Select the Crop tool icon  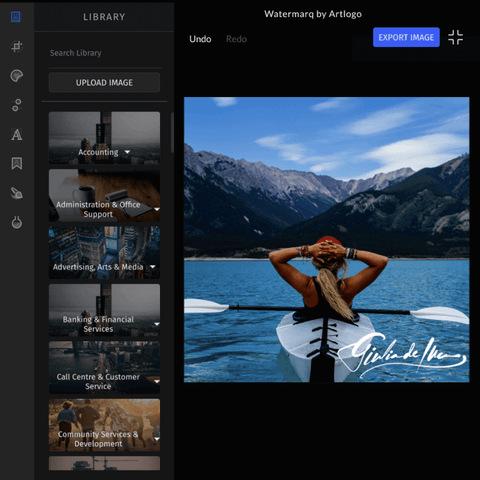[16, 46]
